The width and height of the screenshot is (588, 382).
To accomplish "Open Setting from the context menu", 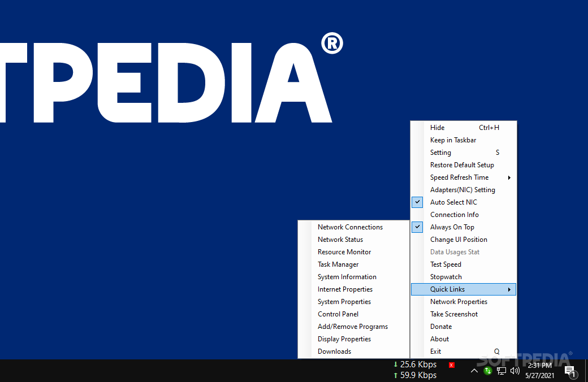I will [464, 152].
